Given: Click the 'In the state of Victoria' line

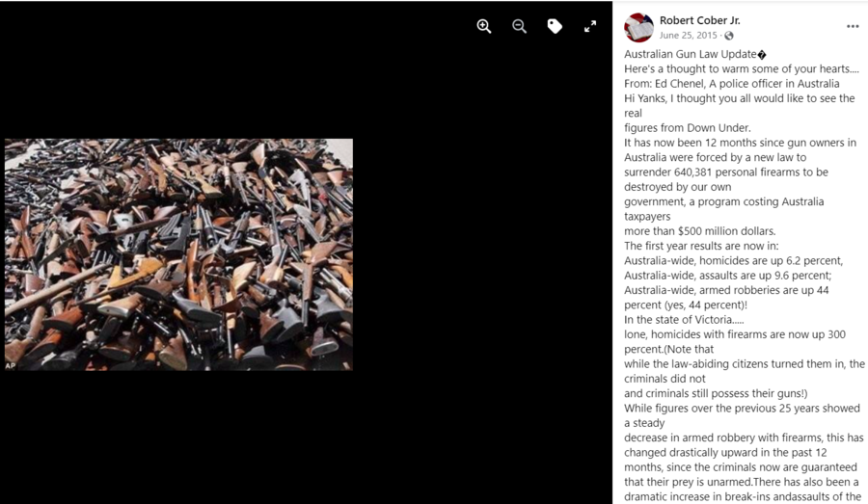Looking at the screenshot, I should (x=684, y=320).
